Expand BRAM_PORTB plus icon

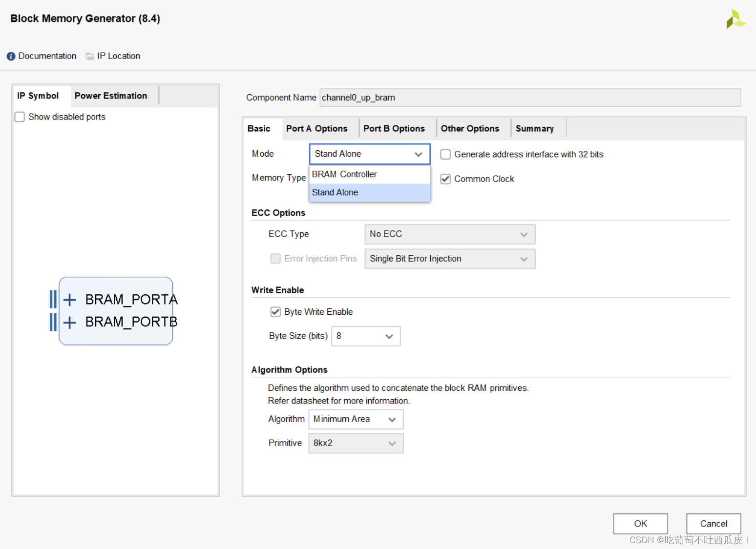click(70, 322)
